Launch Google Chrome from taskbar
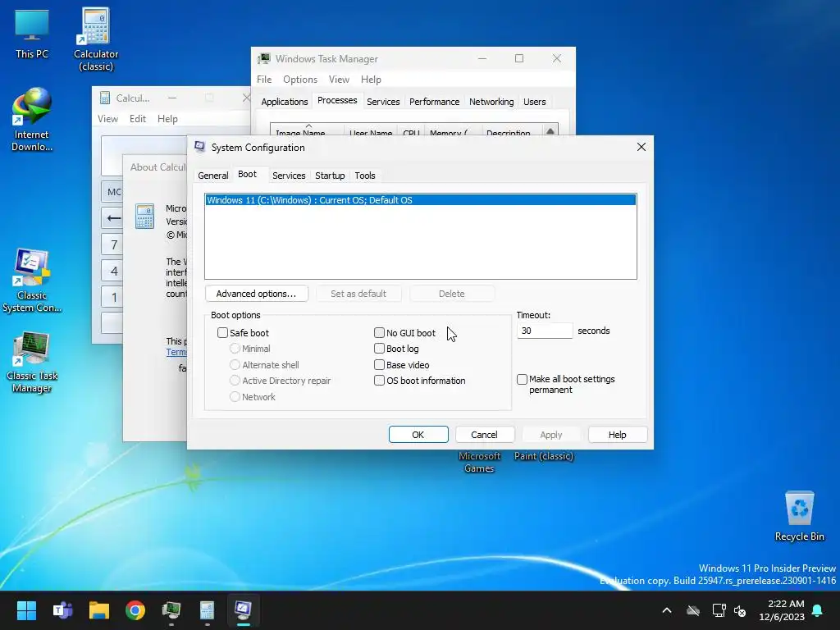This screenshot has height=630, width=840. pyautogui.click(x=135, y=610)
